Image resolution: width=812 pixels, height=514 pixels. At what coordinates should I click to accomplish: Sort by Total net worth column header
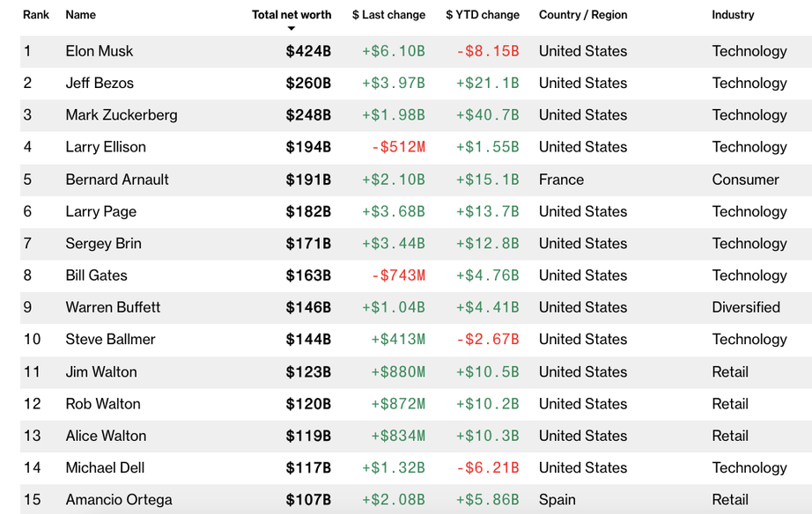pyautogui.click(x=292, y=15)
